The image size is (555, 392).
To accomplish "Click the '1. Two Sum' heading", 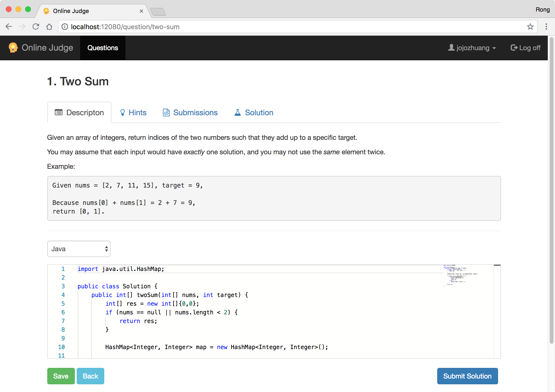I will coord(78,81).
